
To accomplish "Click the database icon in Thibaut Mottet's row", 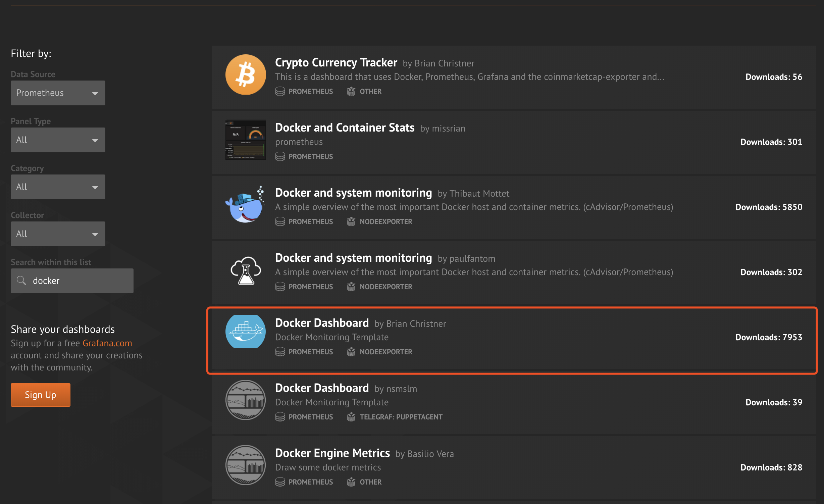I will [280, 221].
